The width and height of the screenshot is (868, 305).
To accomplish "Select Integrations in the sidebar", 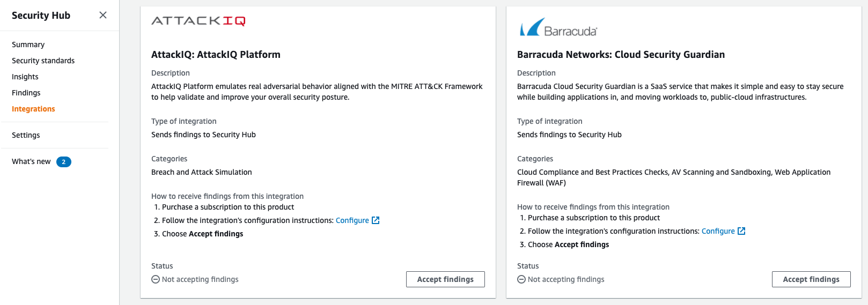I will 33,109.
